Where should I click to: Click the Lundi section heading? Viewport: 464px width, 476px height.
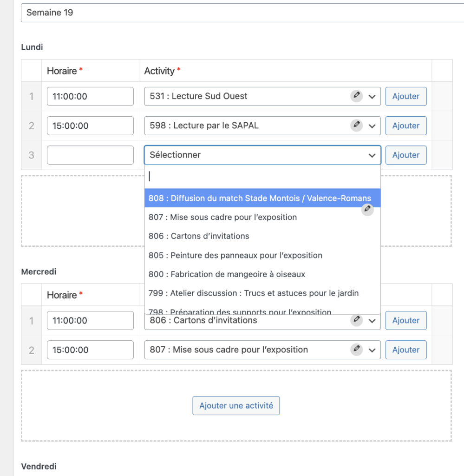click(x=32, y=47)
